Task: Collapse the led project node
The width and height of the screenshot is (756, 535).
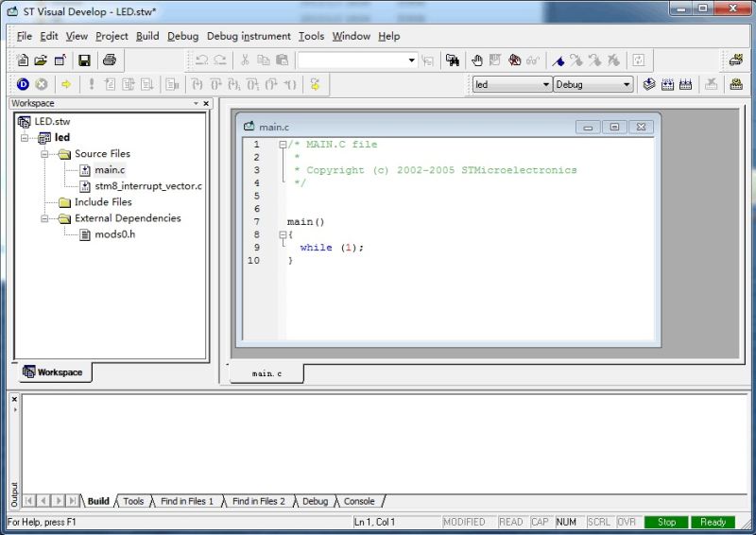Action: click(25, 138)
